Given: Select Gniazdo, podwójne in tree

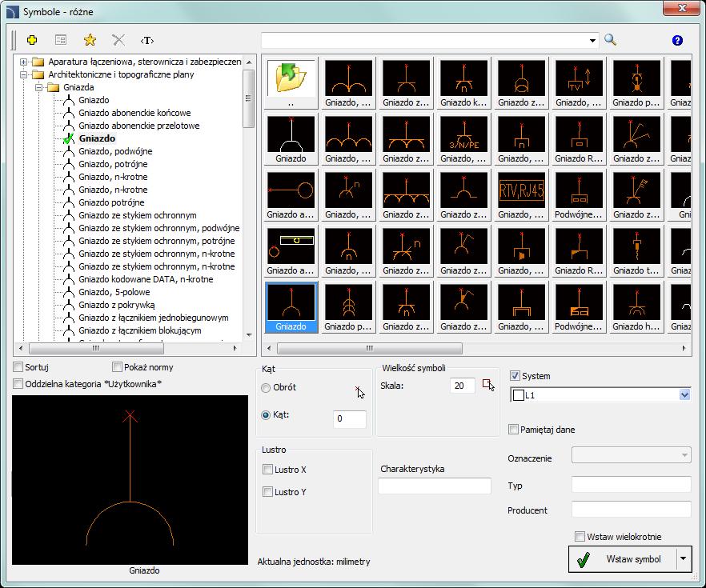Looking at the screenshot, I should tap(115, 151).
